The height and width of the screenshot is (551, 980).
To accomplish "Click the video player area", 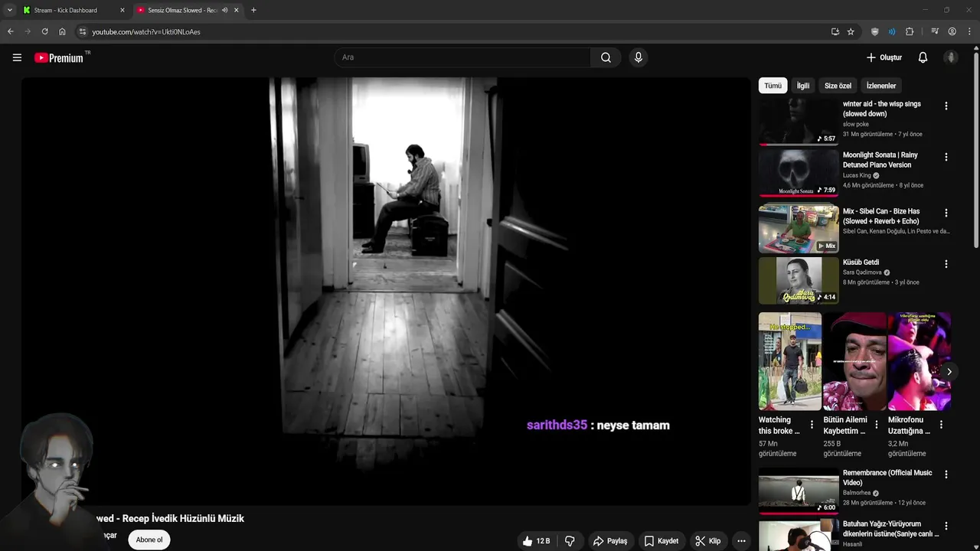I will tap(386, 291).
